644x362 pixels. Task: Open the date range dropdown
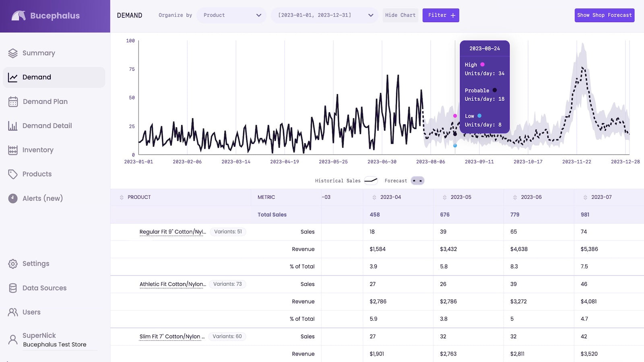(324, 15)
